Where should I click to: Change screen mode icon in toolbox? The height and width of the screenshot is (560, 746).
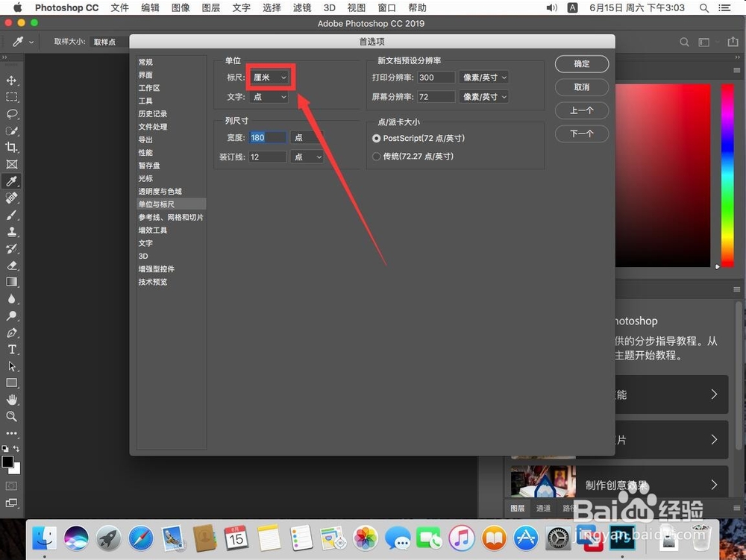(x=11, y=503)
